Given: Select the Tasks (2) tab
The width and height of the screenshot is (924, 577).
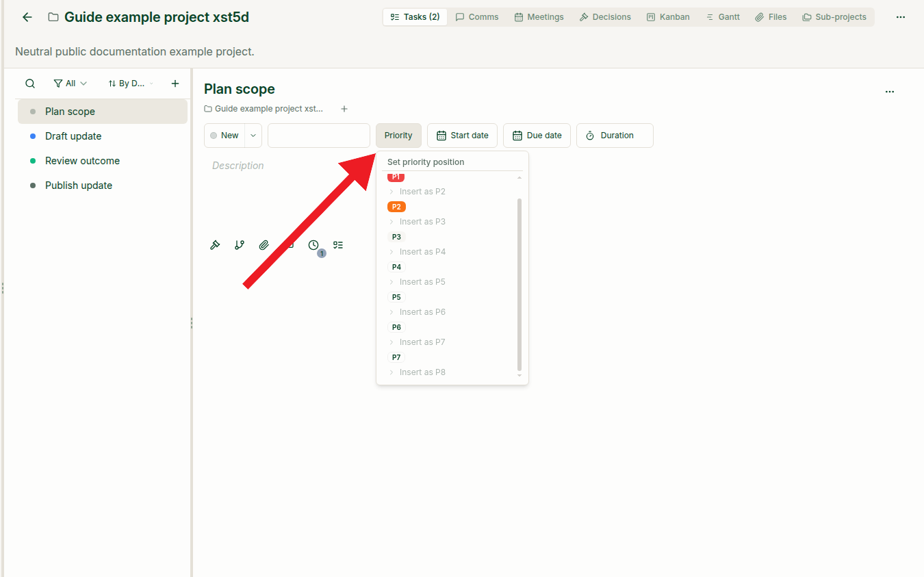Looking at the screenshot, I should pyautogui.click(x=415, y=17).
